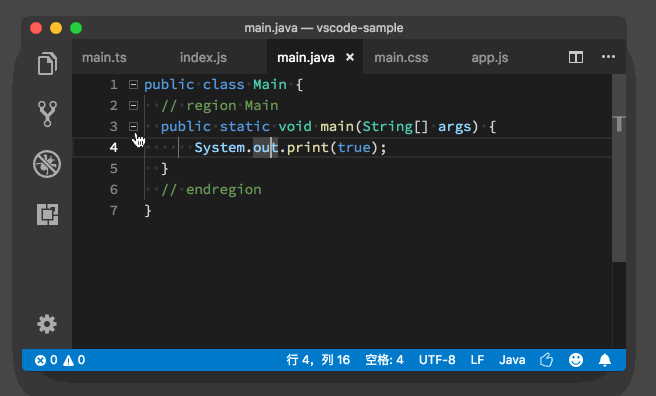Open the Extensions view icon
The height and width of the screenshot is (396, 656).
tap(47, 215)
